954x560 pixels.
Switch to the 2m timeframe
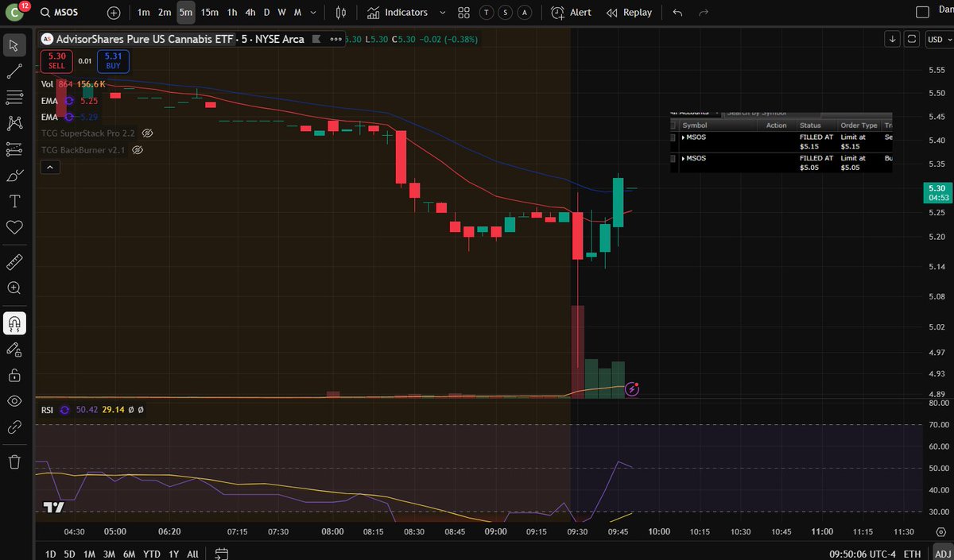(x=164, y=13)
